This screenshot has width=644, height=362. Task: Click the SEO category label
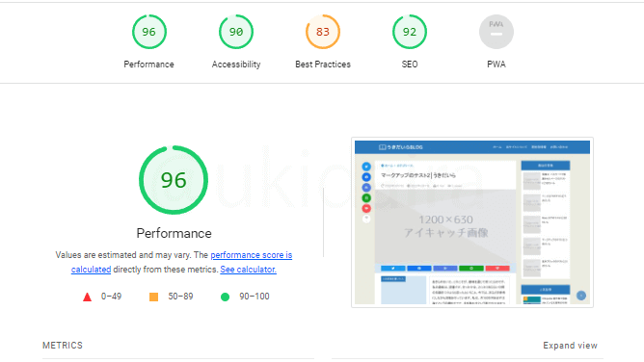(410, 65)
